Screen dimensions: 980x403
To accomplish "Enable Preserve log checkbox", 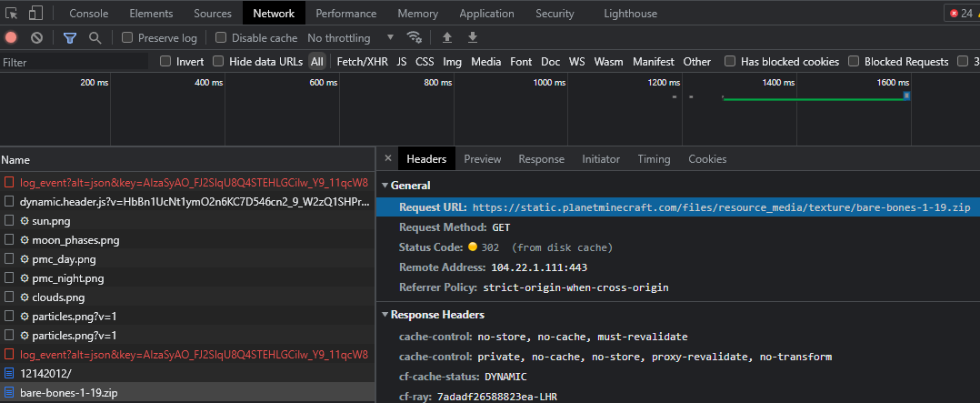I will tap(127, 37).
